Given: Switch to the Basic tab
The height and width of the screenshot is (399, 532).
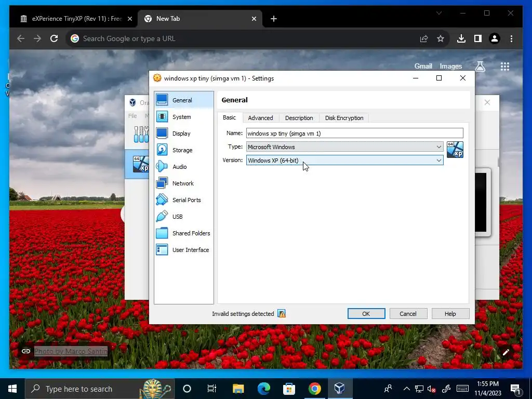Looking at the screenshot, I should click(229, 117).
